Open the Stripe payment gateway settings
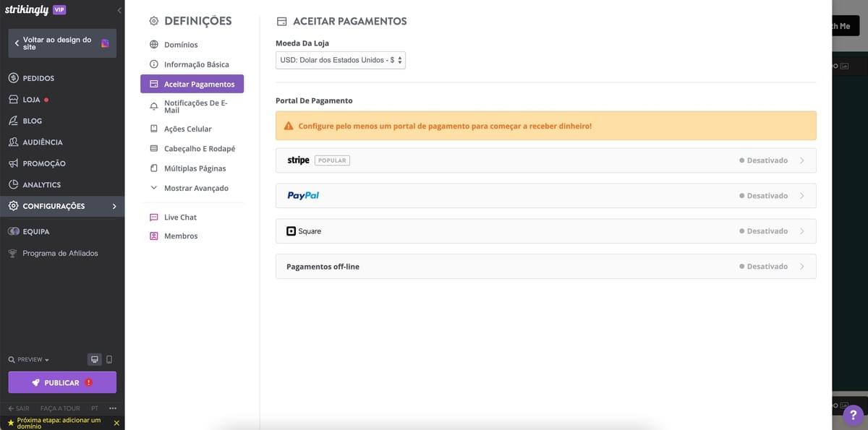Image resolution: width=868 pixels, height=430 pixels. (x=545, y=160)
